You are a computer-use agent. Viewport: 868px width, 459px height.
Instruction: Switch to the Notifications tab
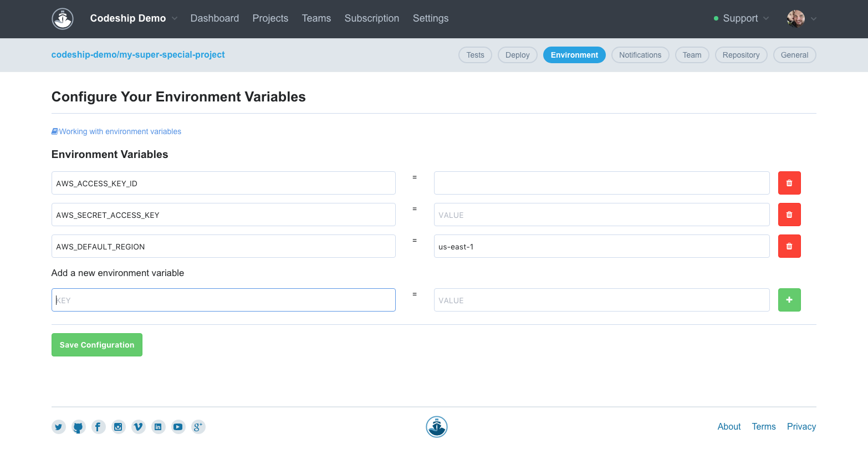(640, 55)
